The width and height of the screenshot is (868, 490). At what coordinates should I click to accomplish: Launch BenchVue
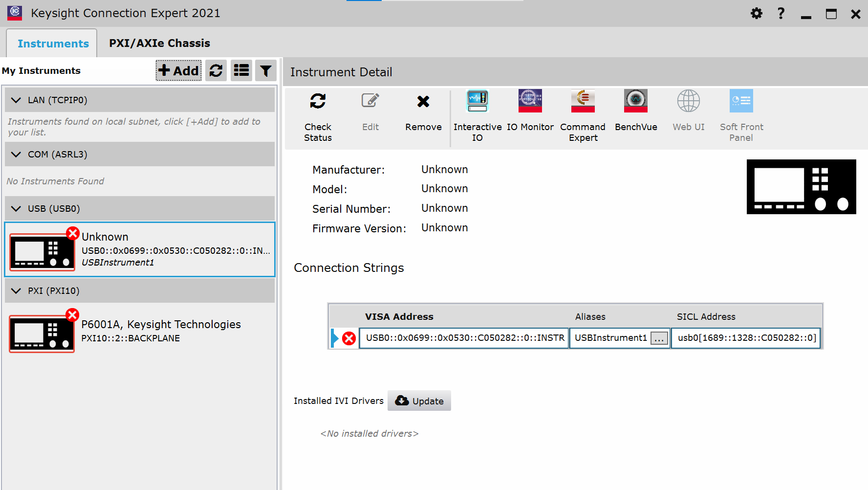coord(636,111)
